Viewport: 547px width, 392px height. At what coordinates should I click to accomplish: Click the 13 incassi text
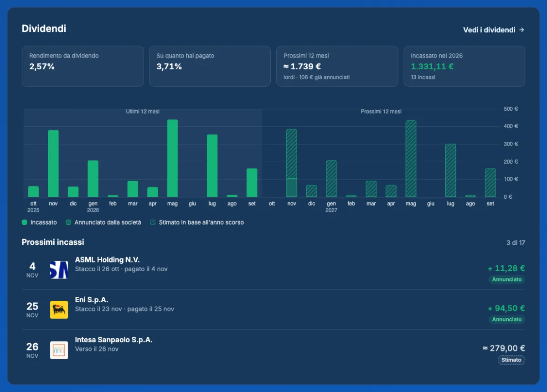[423, 77]
